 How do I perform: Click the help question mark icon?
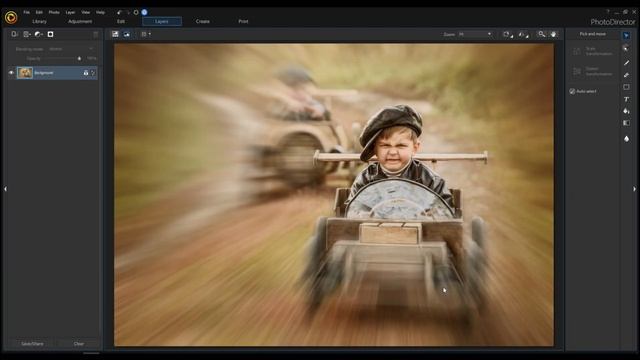pos(608,12)
